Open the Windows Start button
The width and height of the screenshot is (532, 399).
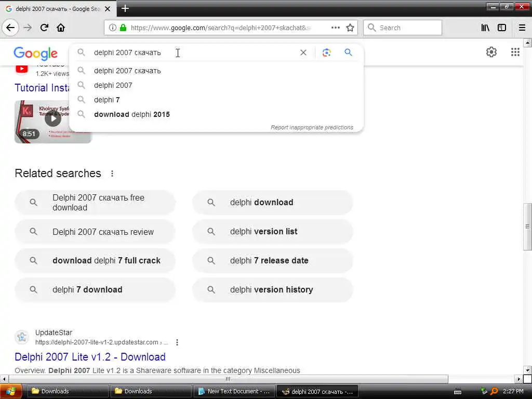coord(10,391)
